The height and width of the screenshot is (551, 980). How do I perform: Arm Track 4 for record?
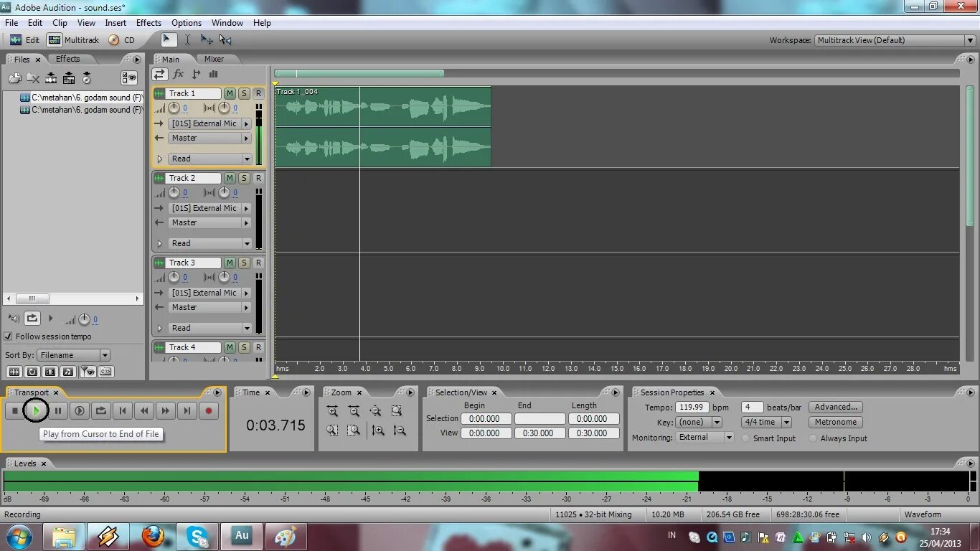point(258,347)
